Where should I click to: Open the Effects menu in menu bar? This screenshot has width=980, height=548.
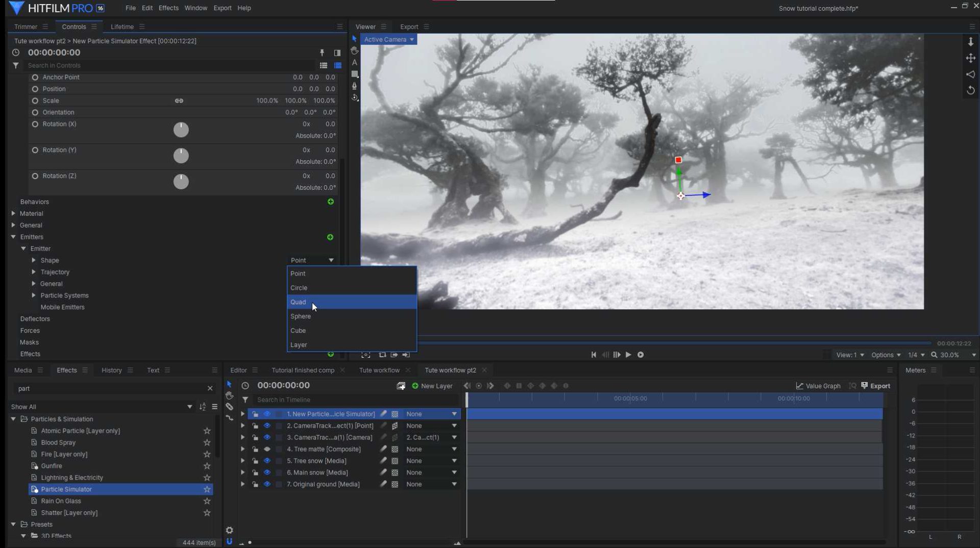point(168,8)
